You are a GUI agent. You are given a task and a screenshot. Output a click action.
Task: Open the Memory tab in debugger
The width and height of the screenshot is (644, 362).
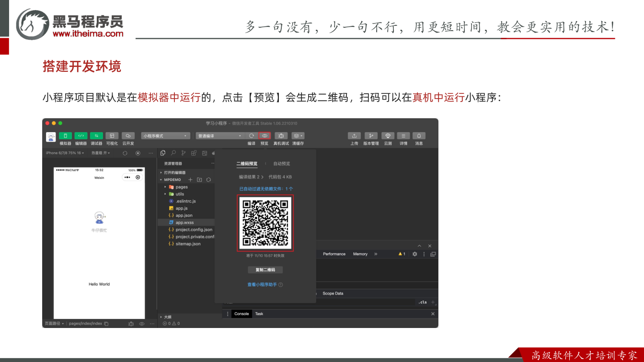coord(360,254)
